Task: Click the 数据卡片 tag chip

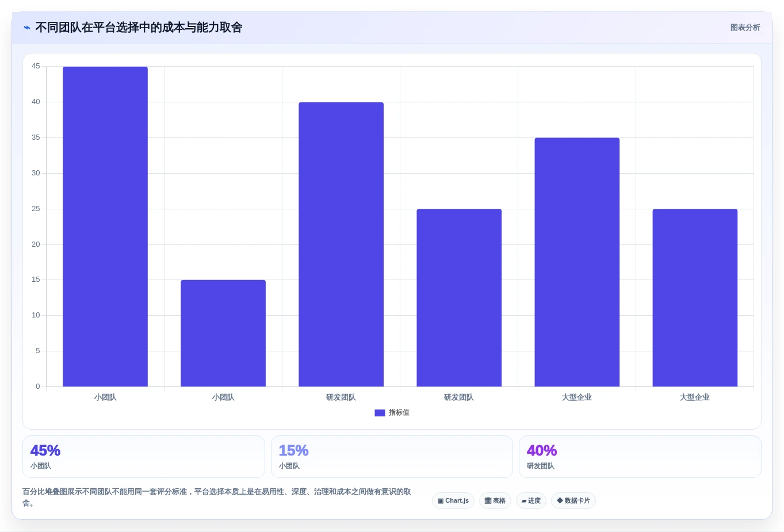Action: pos(573,501)
